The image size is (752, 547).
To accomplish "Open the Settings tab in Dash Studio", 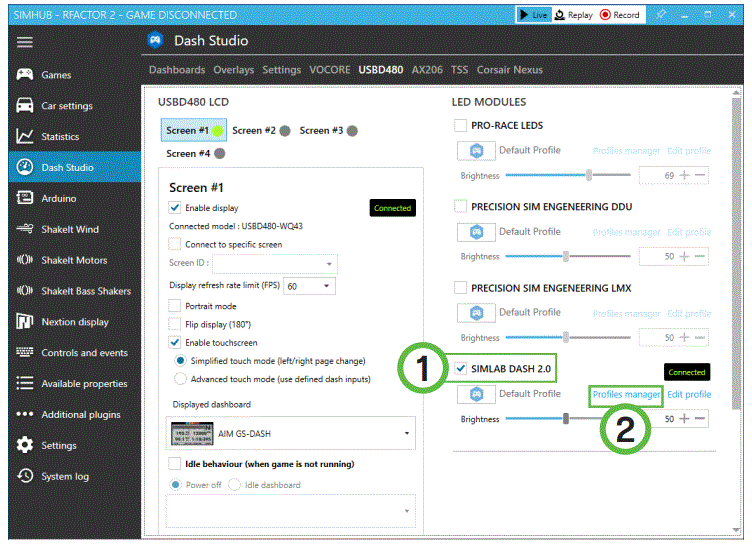I will click(x=282, y=70).
